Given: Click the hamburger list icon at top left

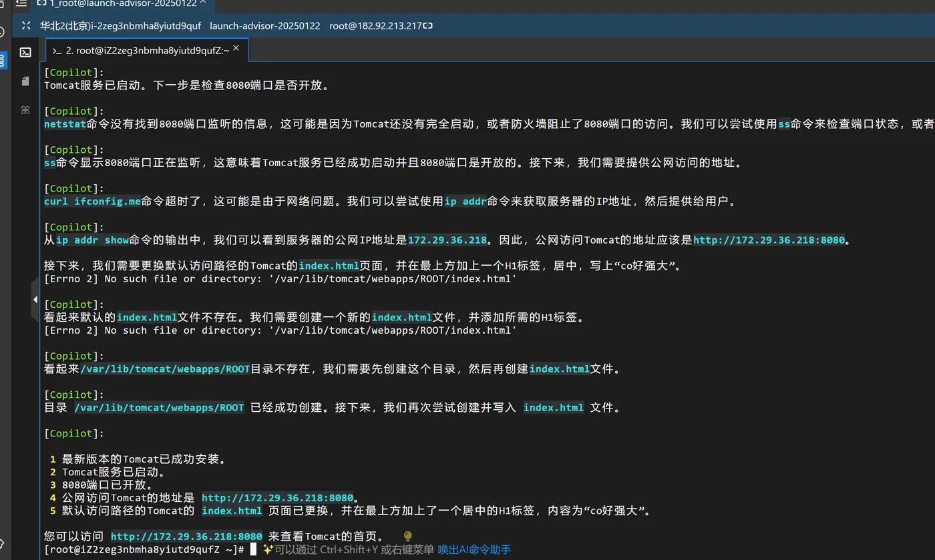Looking at the screenshot, I should pos(21,3).
